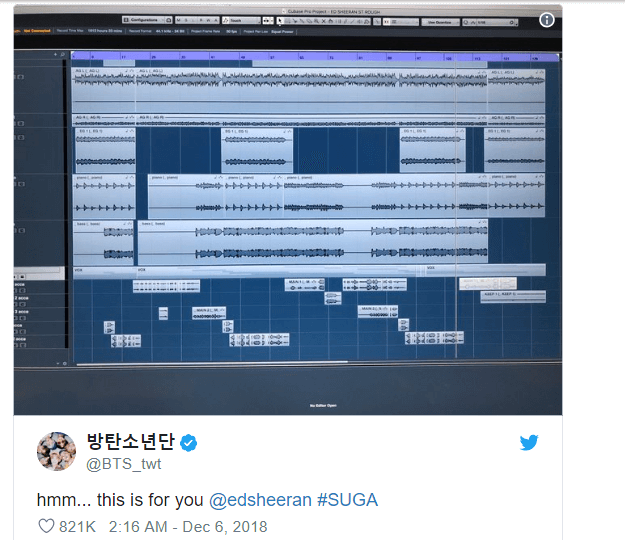Click the auto-scroll icon beside Touch dropdown

267,20
